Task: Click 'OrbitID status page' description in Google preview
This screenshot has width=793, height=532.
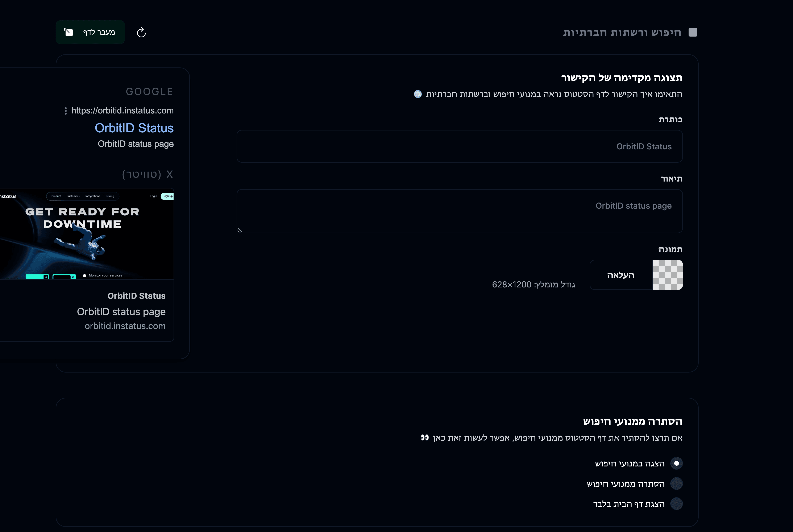Action: pyautogui.click(x=136, y=144)
